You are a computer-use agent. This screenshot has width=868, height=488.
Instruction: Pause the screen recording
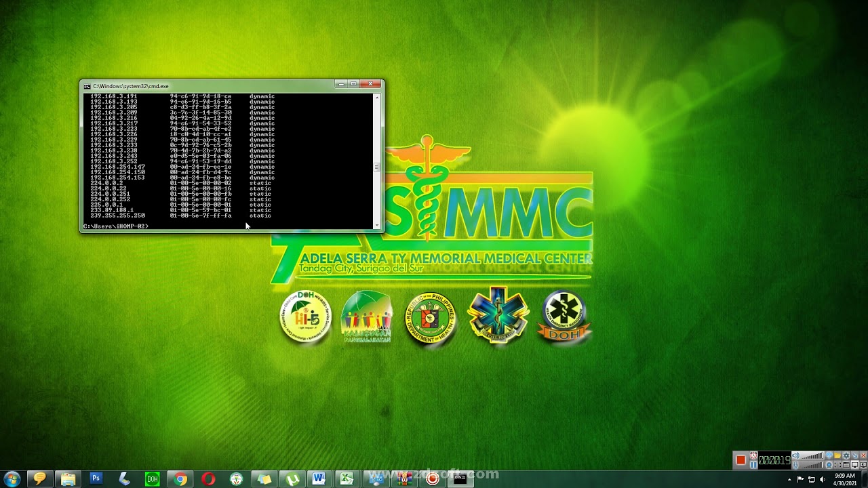pyautogui.click(x=753, y=465)
